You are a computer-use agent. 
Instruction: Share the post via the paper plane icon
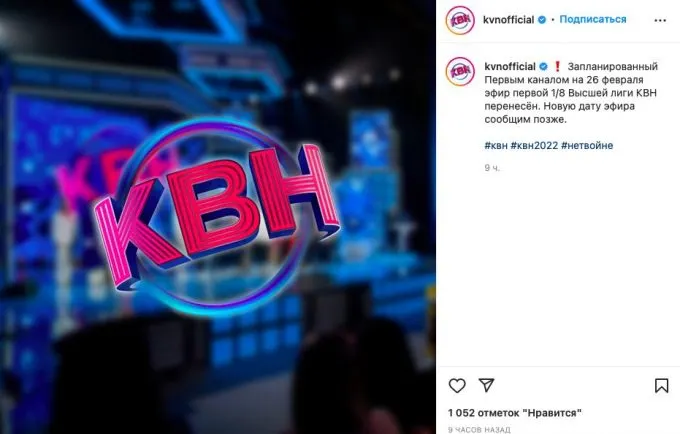click(x=486, y=385)
